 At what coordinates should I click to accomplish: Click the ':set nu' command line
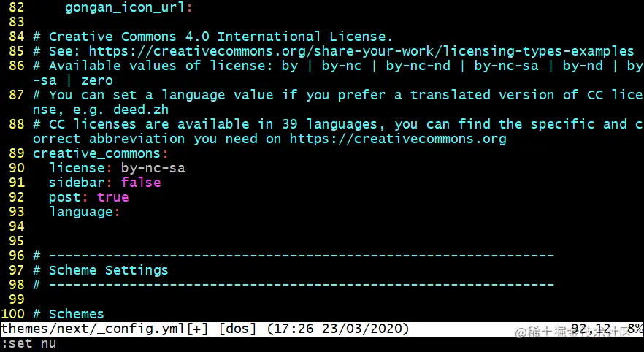[28, 343]
